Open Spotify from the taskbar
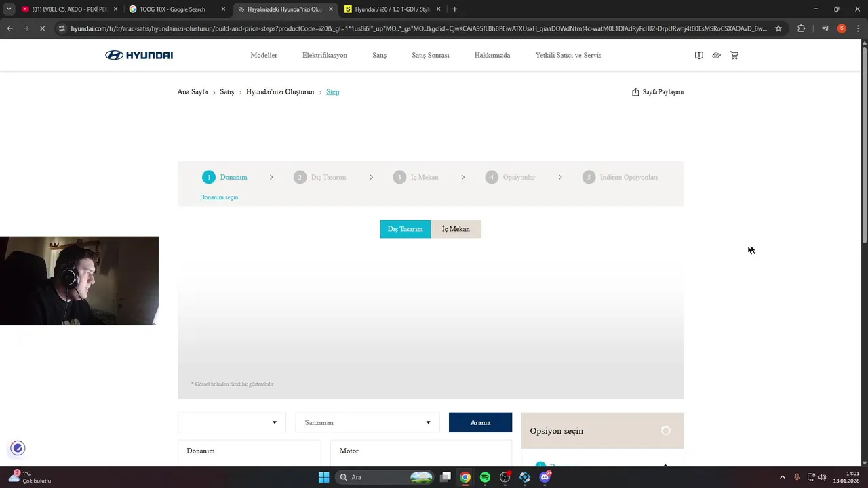The image size is (868, 488). pos(485,477)
